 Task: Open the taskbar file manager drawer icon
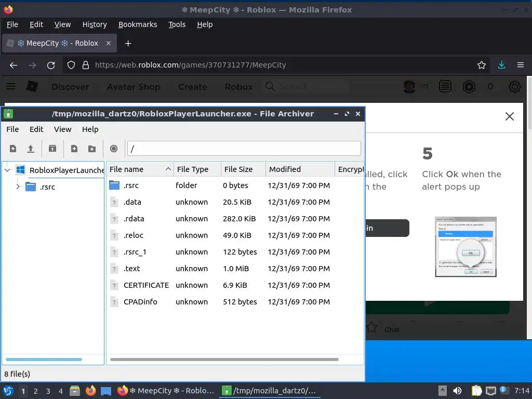(75, 391)
